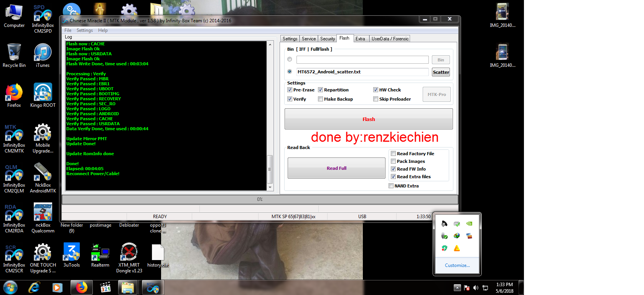Click the log scrollbar down arrow
The height and width of the screenshot is (295, 644).
(270, 187)
